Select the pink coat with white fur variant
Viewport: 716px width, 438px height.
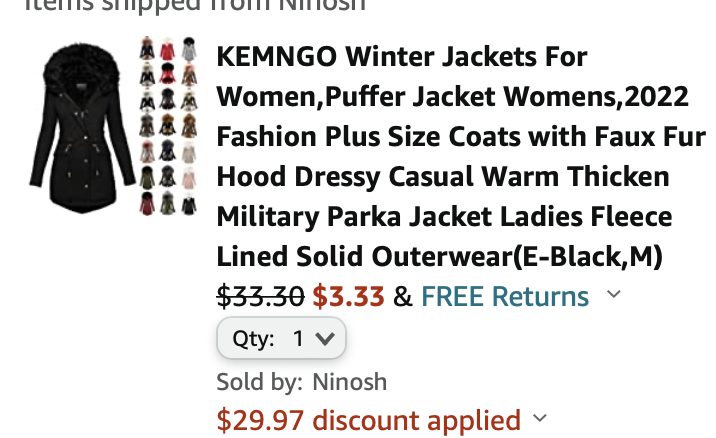click(x=189, y=178)
